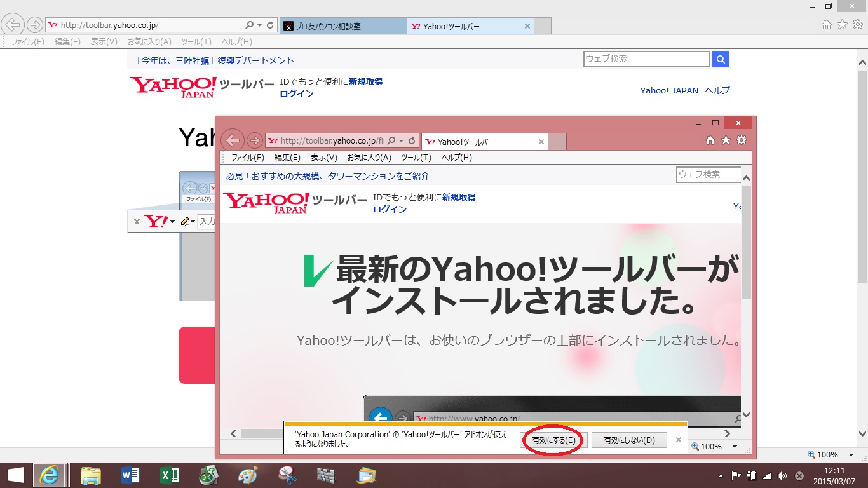
Task: Open 表示(V) menu in background window
Action: pyautogui.click(x=104, y=42)
